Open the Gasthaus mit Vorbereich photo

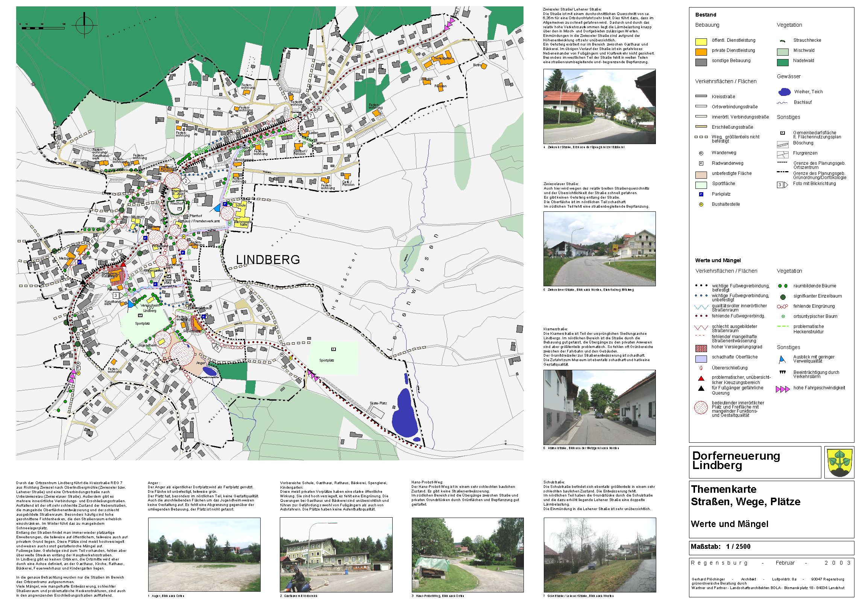[336, 554]
